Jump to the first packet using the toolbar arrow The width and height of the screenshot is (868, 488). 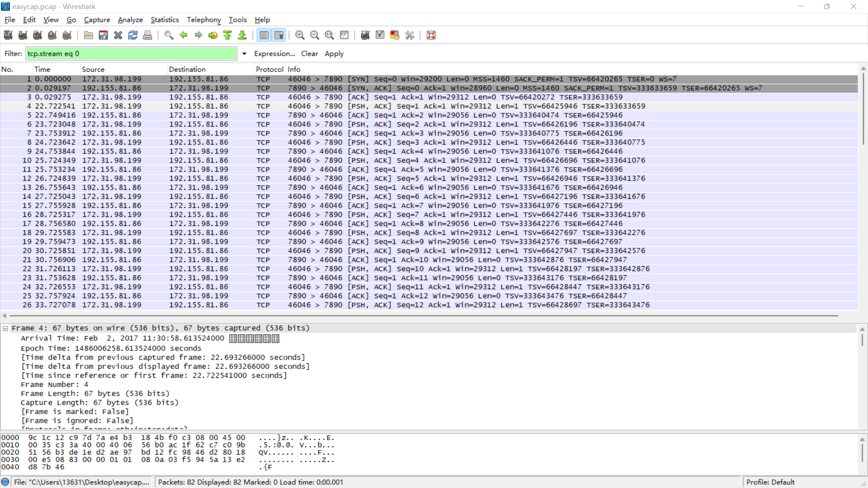(227, 35)
